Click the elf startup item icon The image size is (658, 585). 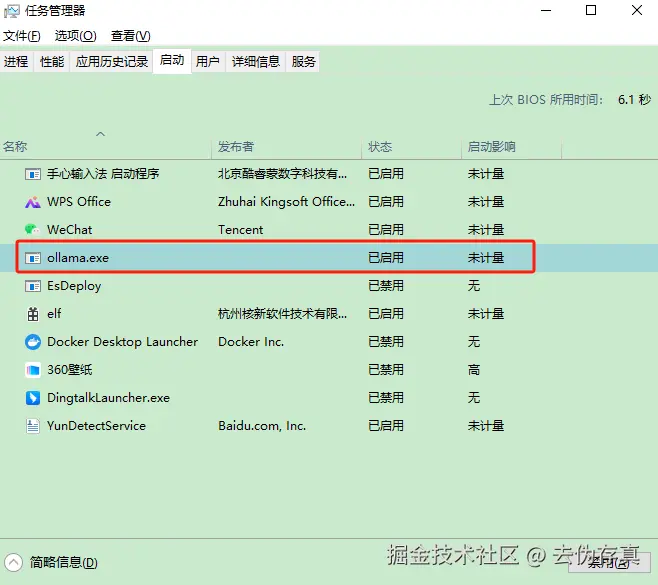pyautogui.click(x=33, y=313)
